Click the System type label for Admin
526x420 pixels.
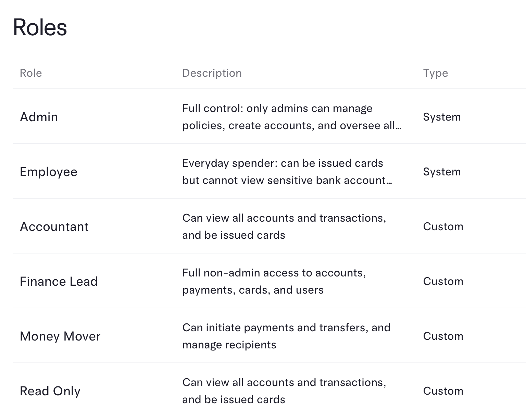(442, 117)
